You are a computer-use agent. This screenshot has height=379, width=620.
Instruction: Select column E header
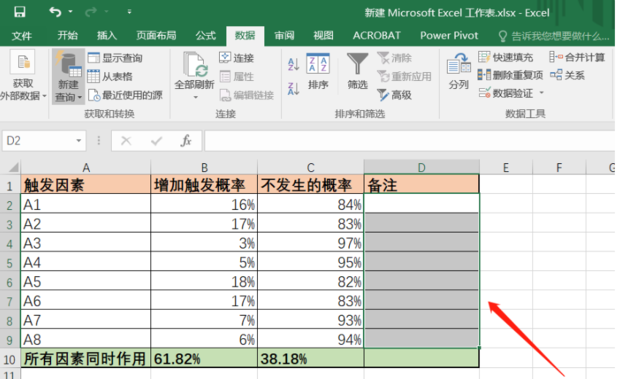[x=506, y=168]
